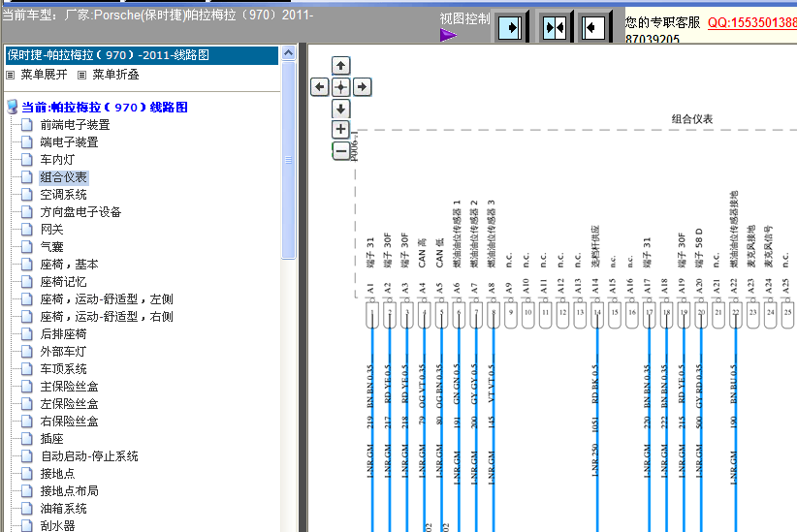Open the 刮水器 diagram
Image resolution: width=797 pixels, height=532 pixels.
[x=57, y=525]
